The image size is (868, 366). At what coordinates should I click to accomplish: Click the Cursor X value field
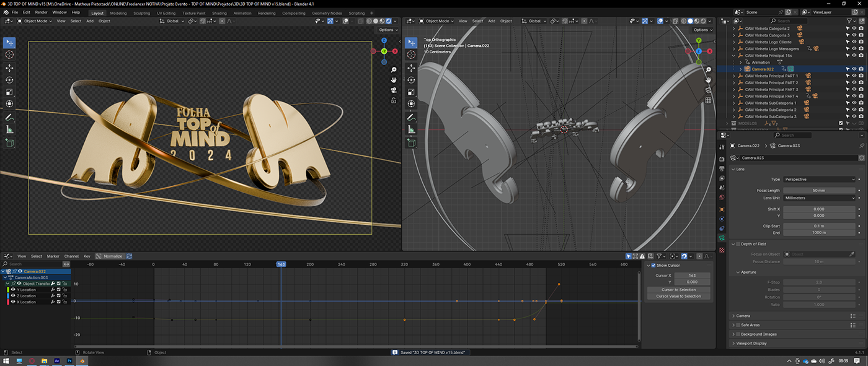click(x=692, y=276)
